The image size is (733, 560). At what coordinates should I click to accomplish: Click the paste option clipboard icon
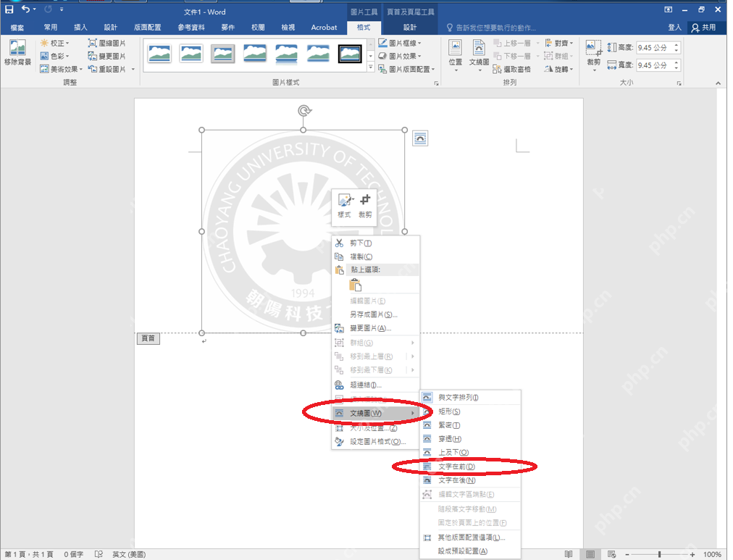356,285
